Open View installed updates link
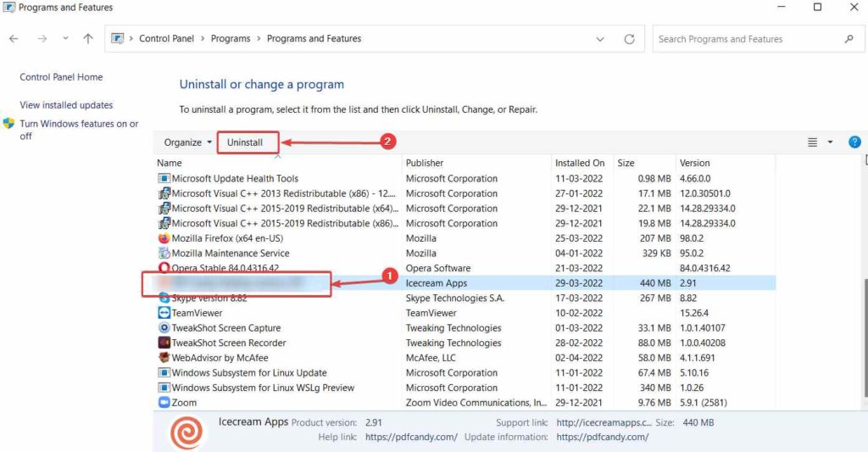Viewport: 868px width, 452px height. click(66, 104)
